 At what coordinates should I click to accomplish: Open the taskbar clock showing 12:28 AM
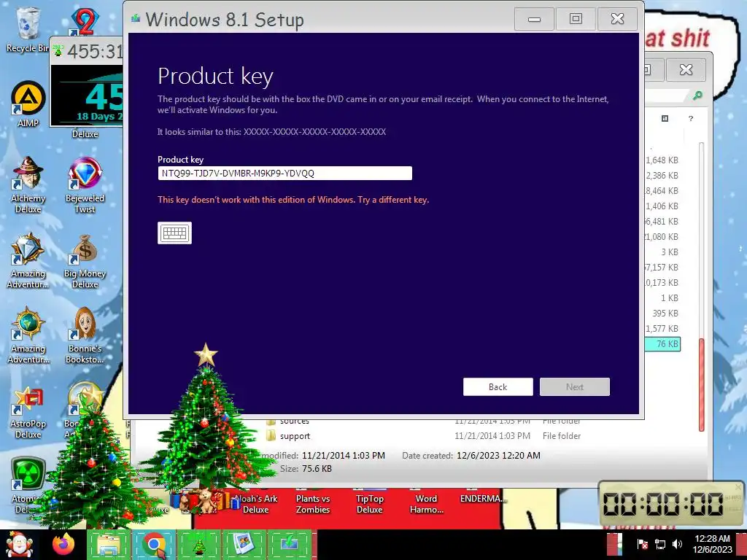click(x=712, y=544)
